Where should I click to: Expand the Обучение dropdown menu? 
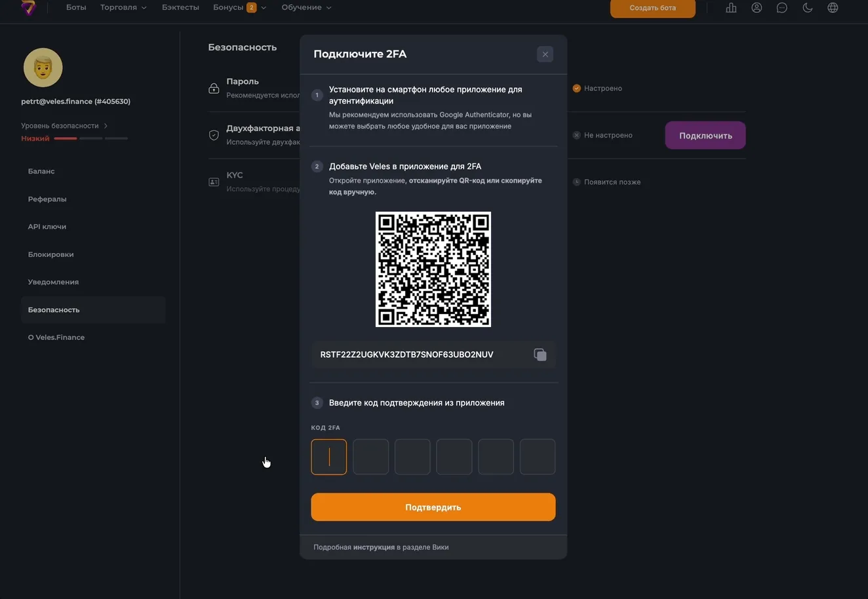point(306,8)
